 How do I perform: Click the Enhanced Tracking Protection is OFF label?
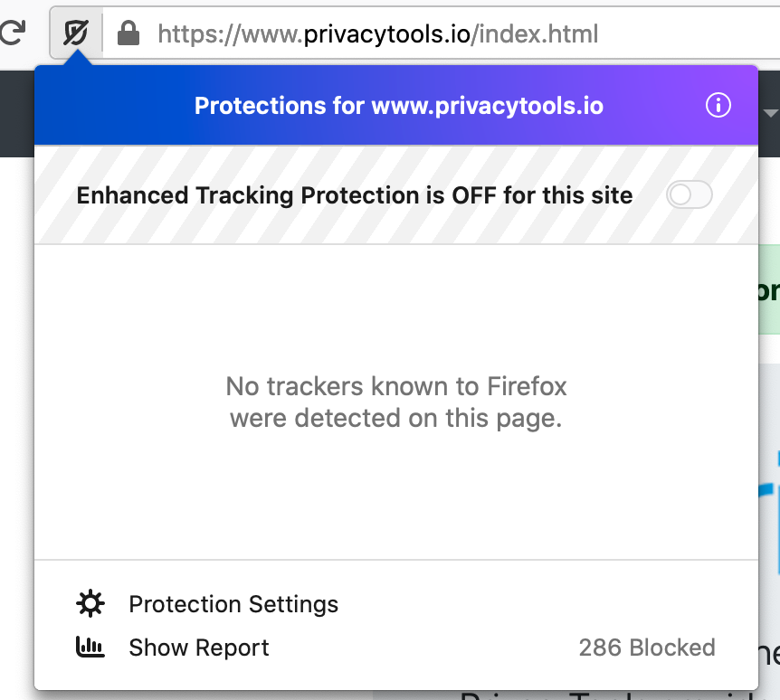pos(354,195)
